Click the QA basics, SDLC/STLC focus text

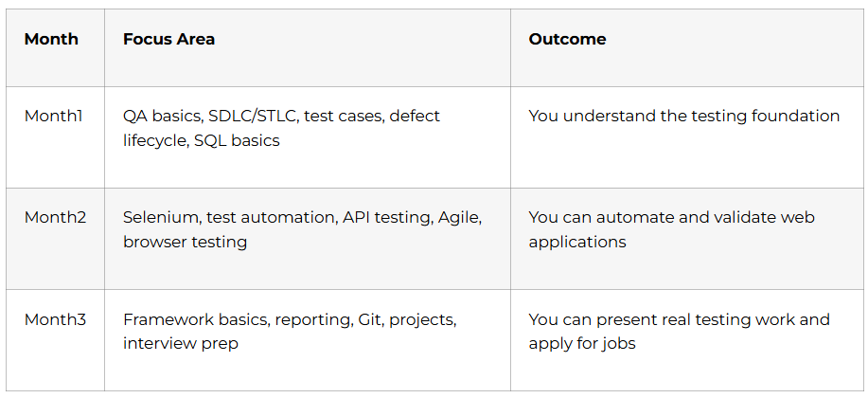pyautogui.click(x=281, y=128)
